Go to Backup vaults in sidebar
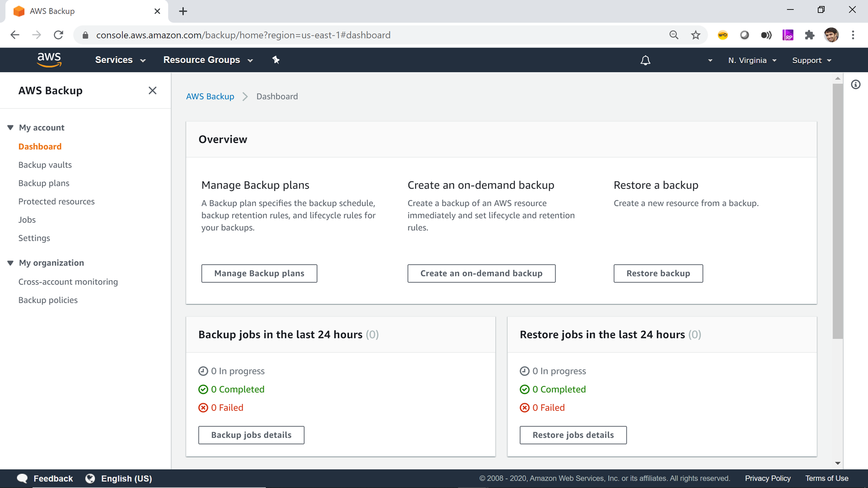Screen dimensions: 868x488 pos(45,165)
